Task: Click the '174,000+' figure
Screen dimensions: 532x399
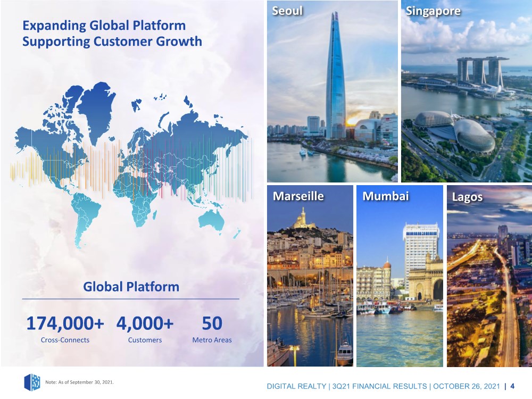Action: pos(65,323)
